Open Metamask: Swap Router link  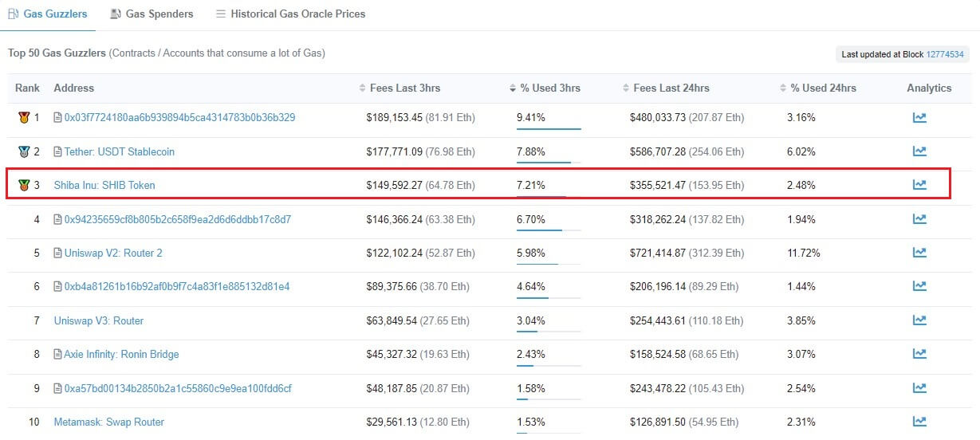(x=109, y=422)
